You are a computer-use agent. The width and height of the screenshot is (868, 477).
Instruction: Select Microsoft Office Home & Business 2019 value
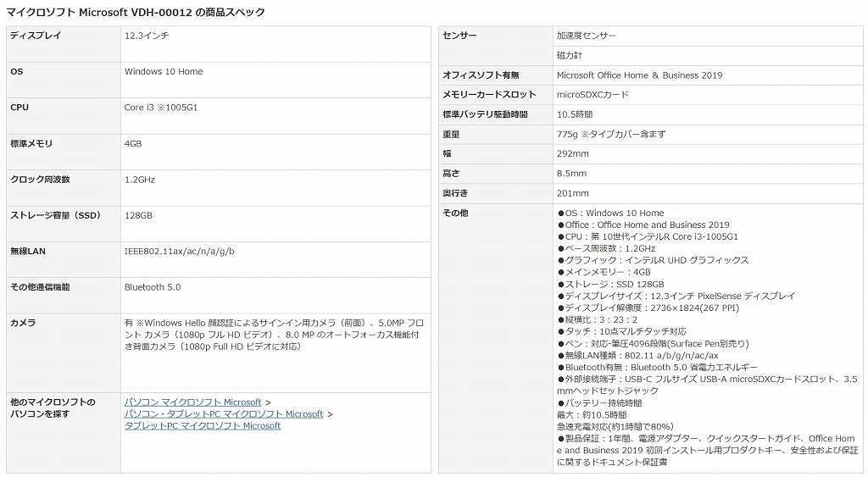coord(639,75)
